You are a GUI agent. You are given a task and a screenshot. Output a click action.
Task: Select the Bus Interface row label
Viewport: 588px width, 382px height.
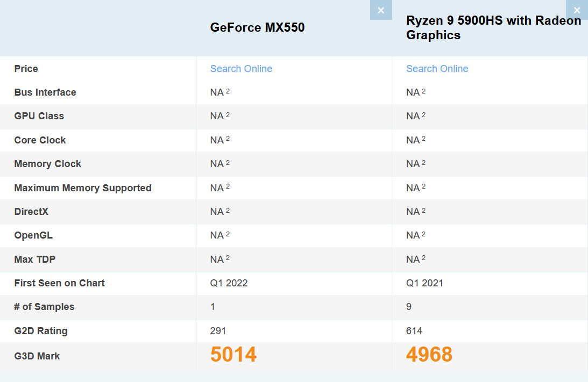click(45, 92)
